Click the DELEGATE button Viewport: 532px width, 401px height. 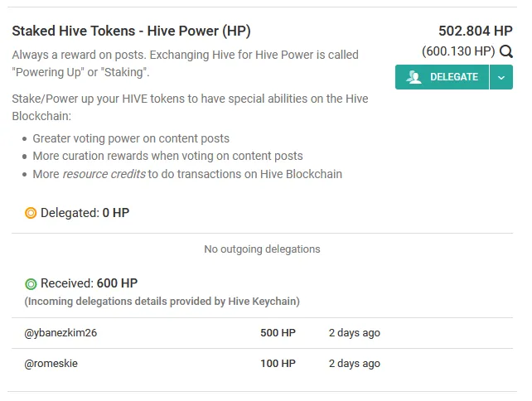tap(442, 77)
